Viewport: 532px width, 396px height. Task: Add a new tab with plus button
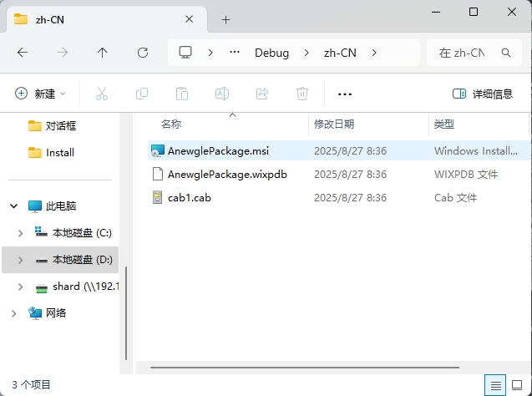[225, 19]
